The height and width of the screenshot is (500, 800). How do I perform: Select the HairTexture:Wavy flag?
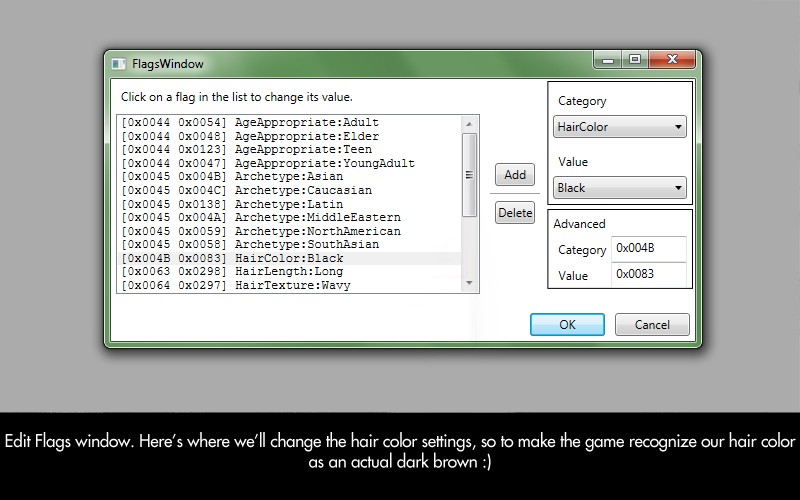(289, 285)
